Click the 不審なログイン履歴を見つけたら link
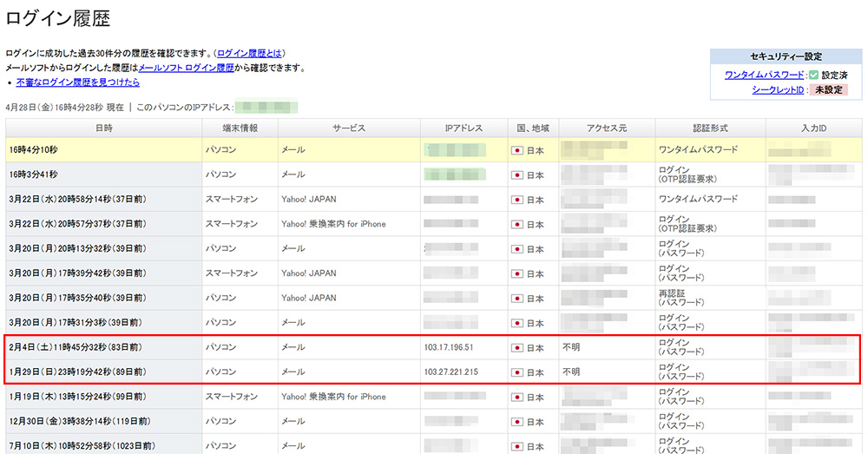868x454 pixels. 77,82
